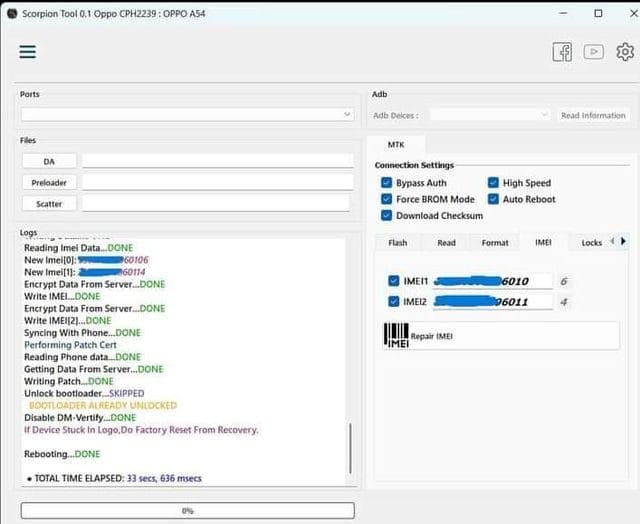
Task: Open the YouTube link icon
Action: pos(594,52)
